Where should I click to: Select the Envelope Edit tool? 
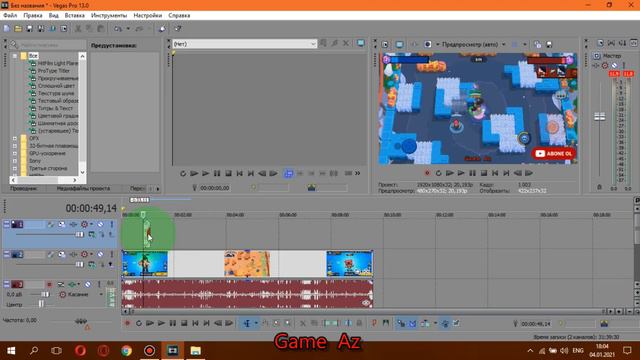coord(265,323)
